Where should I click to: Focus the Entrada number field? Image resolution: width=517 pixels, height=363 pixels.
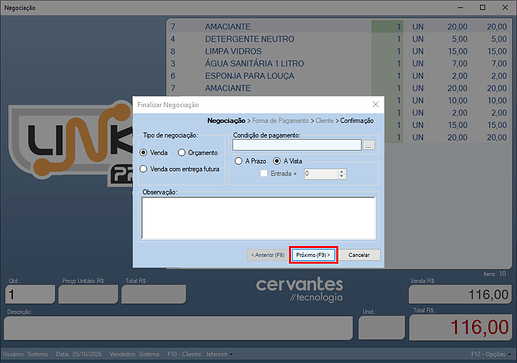(322, 174)
